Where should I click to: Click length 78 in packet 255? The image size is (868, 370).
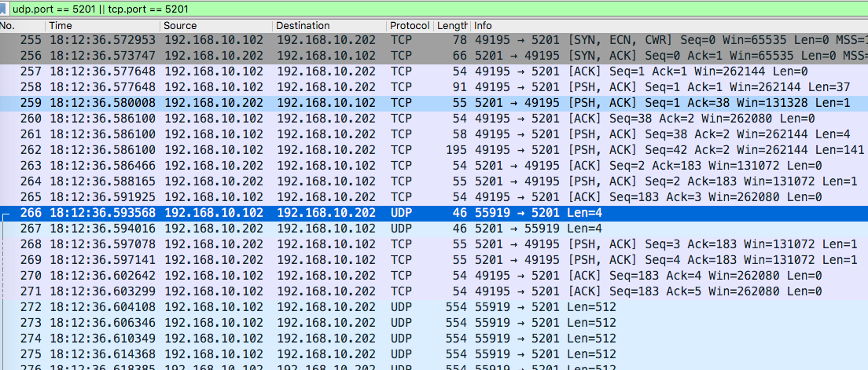click(x=460, y=40)
